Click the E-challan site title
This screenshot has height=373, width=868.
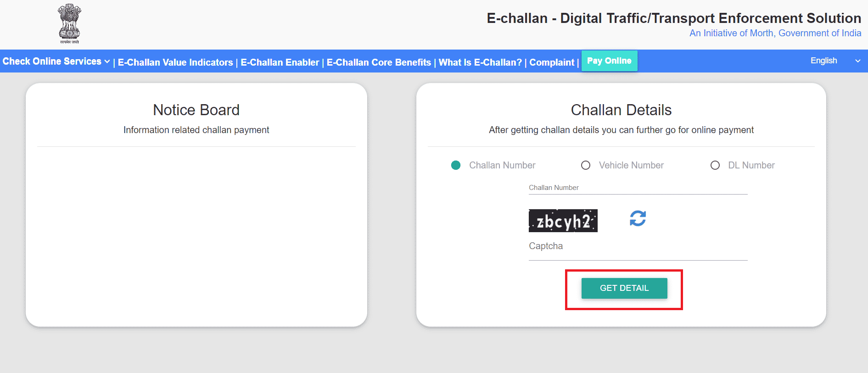(674, 18)
